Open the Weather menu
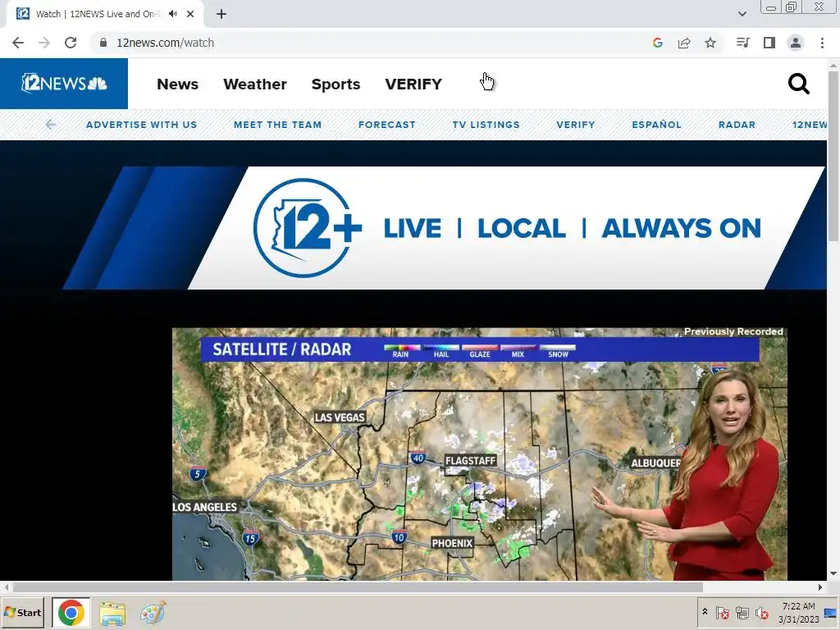Image resolution: width=840 pixels, height=630 pixels. 255,84
